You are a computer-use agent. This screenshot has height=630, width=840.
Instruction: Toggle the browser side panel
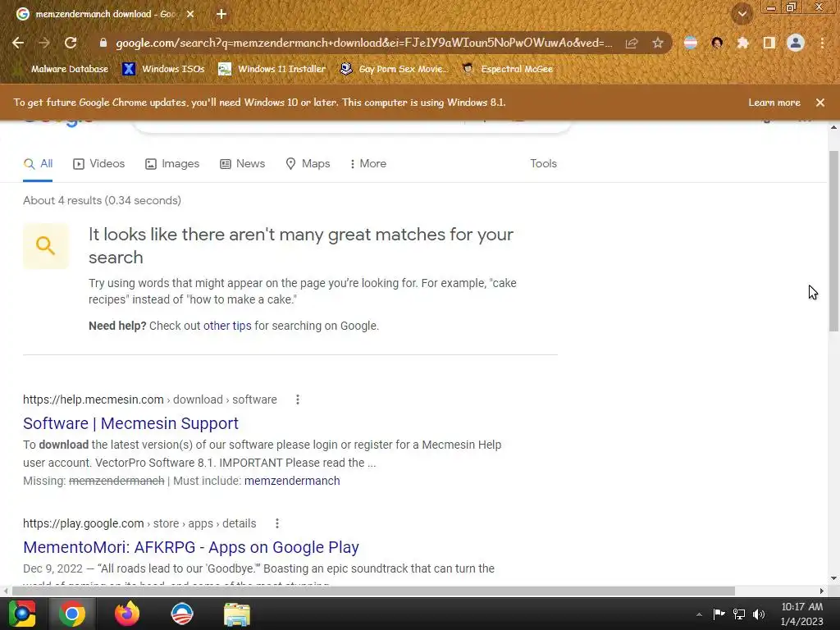[x=769, y=43]
